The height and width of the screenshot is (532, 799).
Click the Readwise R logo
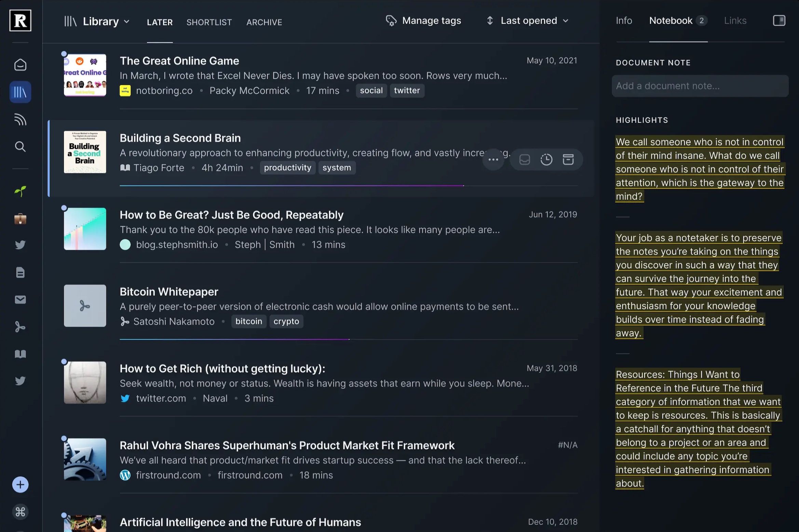point(20,20)
